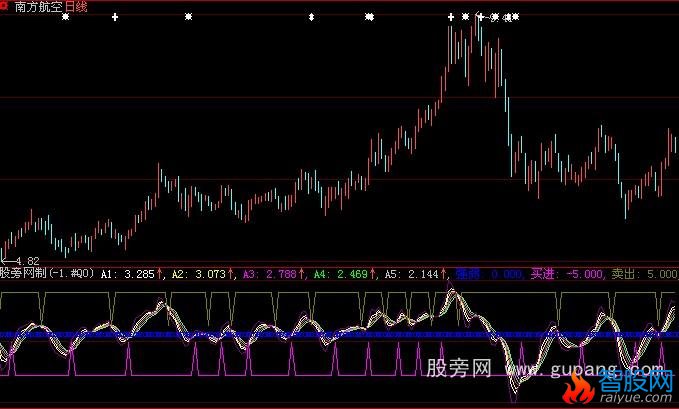Viewport: 679px width, 409px height.
Task: Click the red gear icon beside 南方航空
Action: (x=4, y=6)
